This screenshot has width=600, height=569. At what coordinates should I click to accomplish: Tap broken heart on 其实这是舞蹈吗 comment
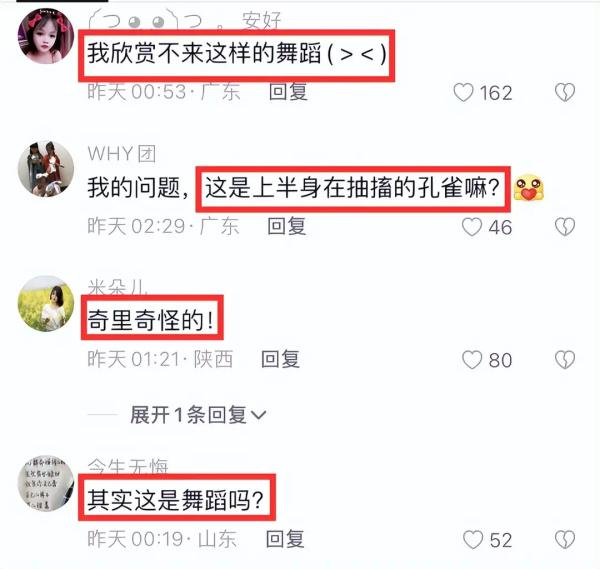pyautogui.click(x=565, y=540)
